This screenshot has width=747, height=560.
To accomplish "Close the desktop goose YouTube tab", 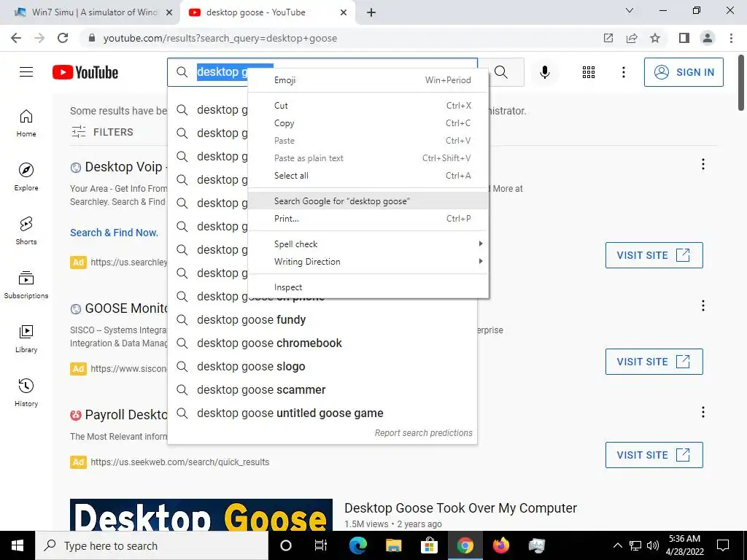I will coord(344,12).
